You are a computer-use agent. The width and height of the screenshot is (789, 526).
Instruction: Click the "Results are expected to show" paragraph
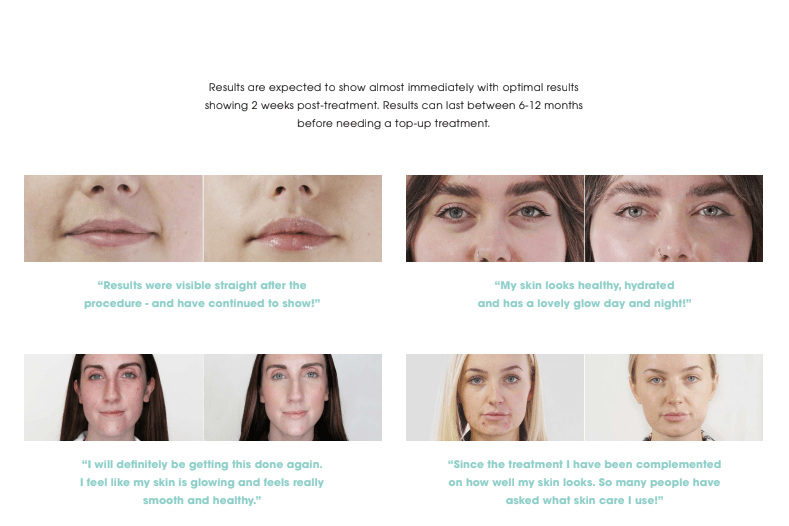pos(393,105)
